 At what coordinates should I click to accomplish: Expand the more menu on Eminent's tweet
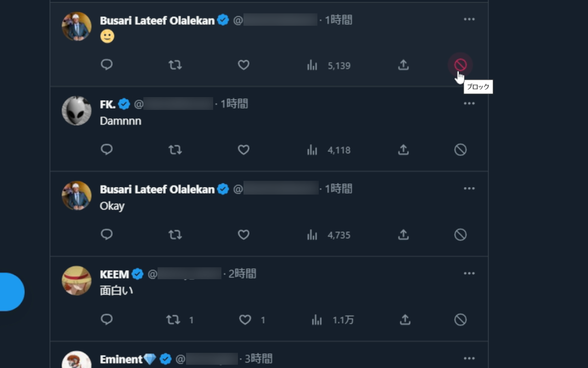pos(469,358)
